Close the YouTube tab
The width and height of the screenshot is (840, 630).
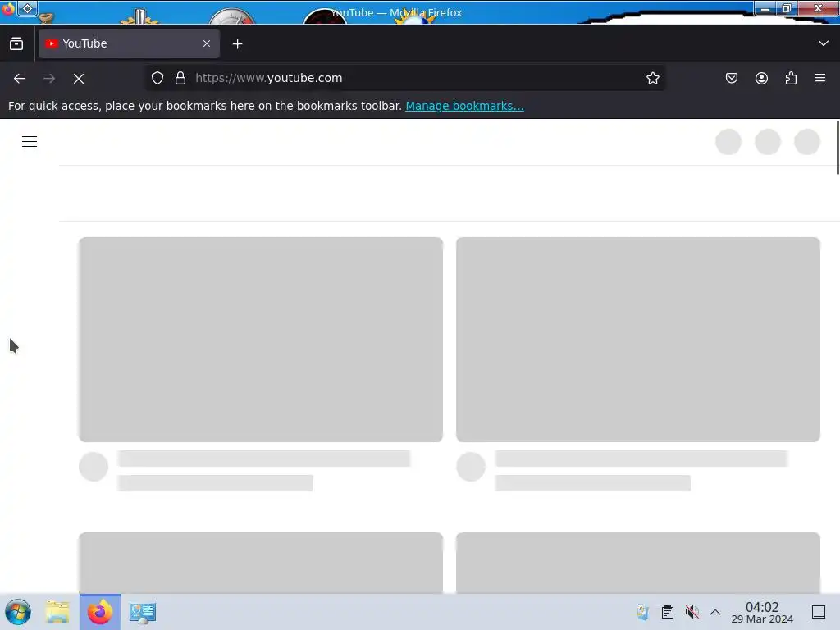[x=207, y=43]
